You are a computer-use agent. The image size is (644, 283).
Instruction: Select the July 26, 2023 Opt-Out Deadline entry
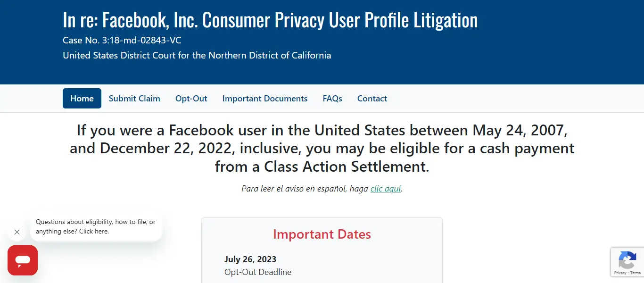coord(258,265)
